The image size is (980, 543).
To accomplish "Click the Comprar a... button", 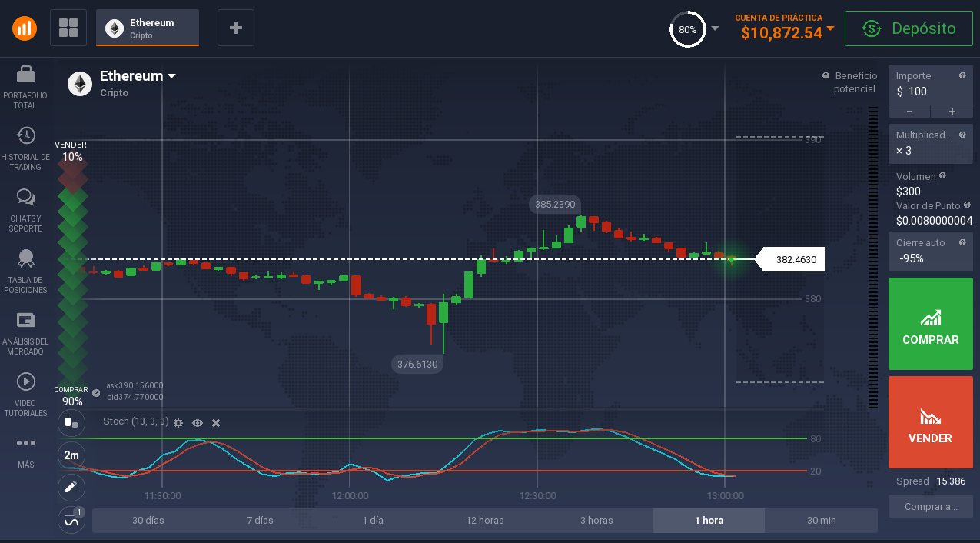I will 931,507.
